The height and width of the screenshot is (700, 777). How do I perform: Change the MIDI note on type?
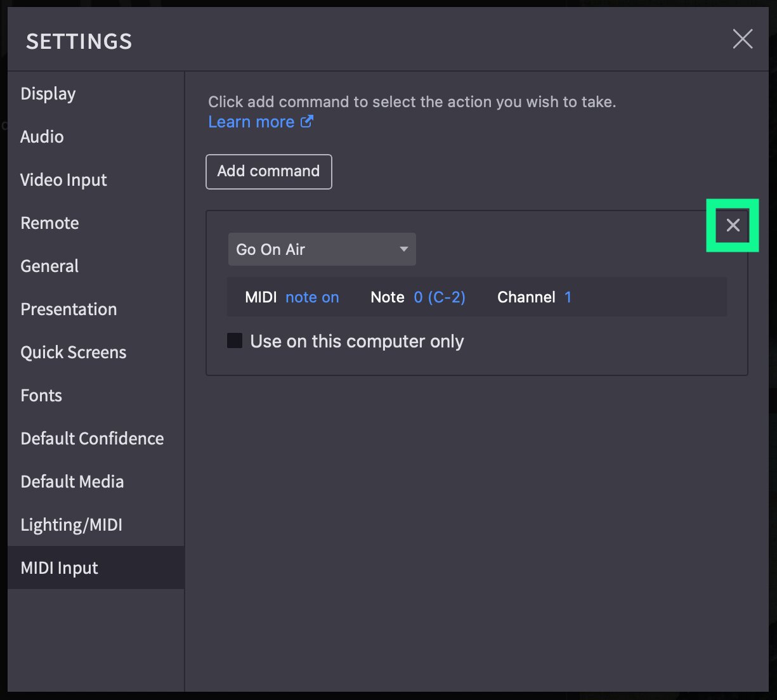point(312,297)
